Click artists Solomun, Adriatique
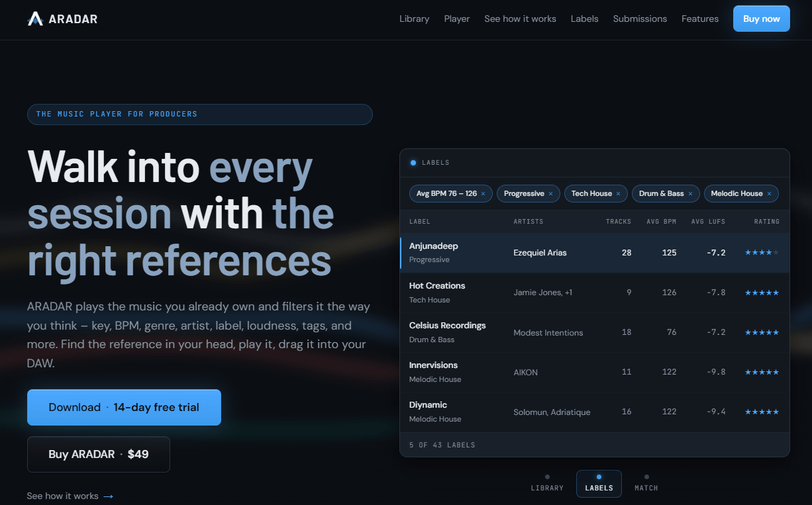This screenshot has height=505, width=812. [x=552, y=412]
